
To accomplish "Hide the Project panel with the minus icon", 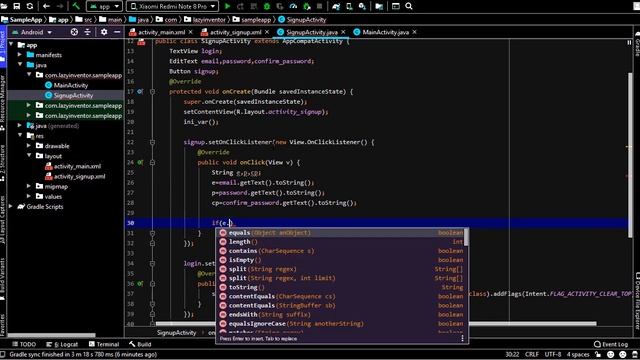I will 117,32.
